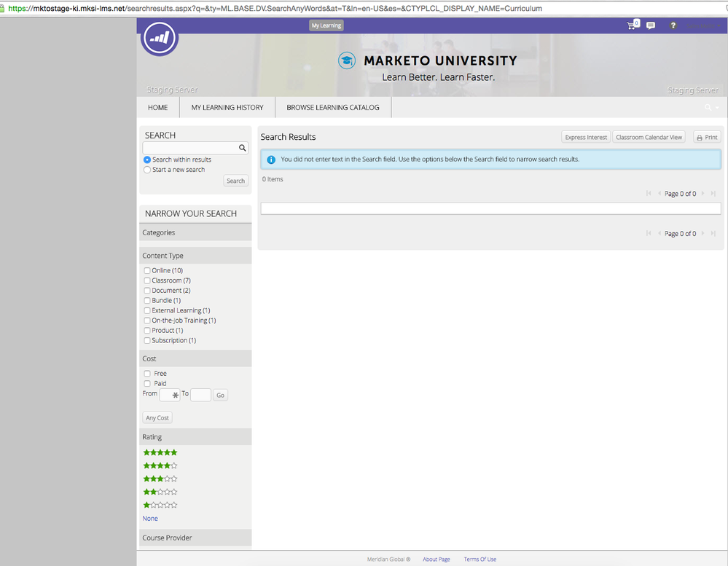Screen dimensions: 728x566
Task: Click the Go cost range button
Action: coord(221,396)
